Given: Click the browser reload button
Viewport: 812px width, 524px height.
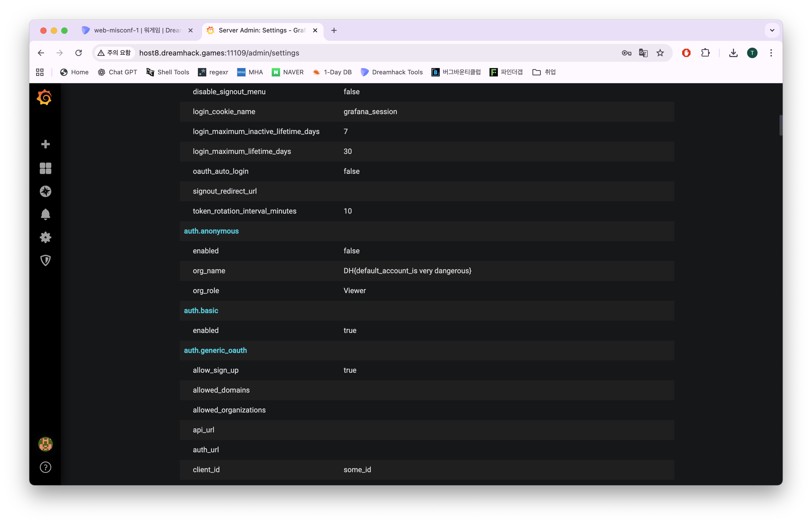Looking at the screenshot, I should tap(79, 53).
